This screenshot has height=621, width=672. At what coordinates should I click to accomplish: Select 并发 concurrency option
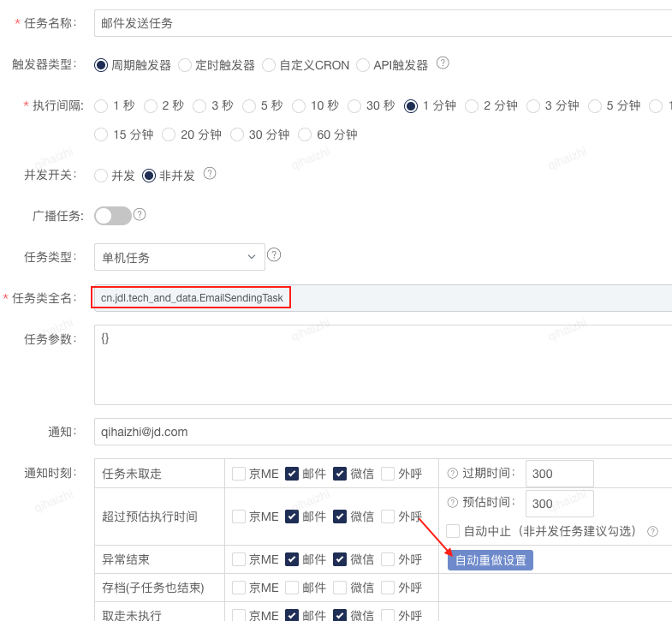[101, 176]
